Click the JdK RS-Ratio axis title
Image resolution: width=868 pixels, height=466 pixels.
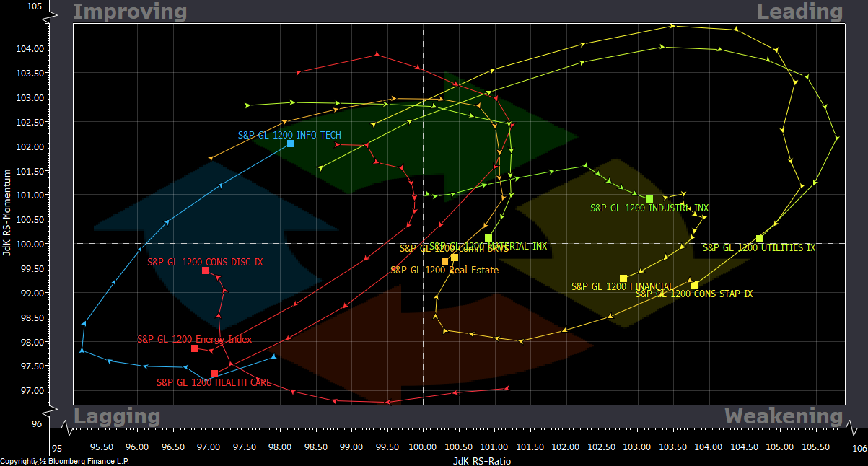(481, 460)
